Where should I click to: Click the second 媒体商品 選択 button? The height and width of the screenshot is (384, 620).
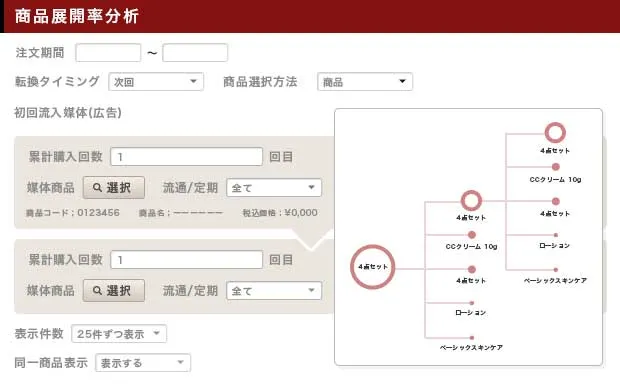[114, 291]
